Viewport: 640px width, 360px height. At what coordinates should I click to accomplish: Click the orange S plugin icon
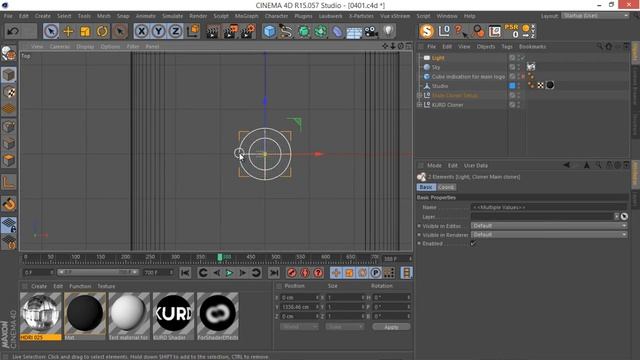(427, 31)
